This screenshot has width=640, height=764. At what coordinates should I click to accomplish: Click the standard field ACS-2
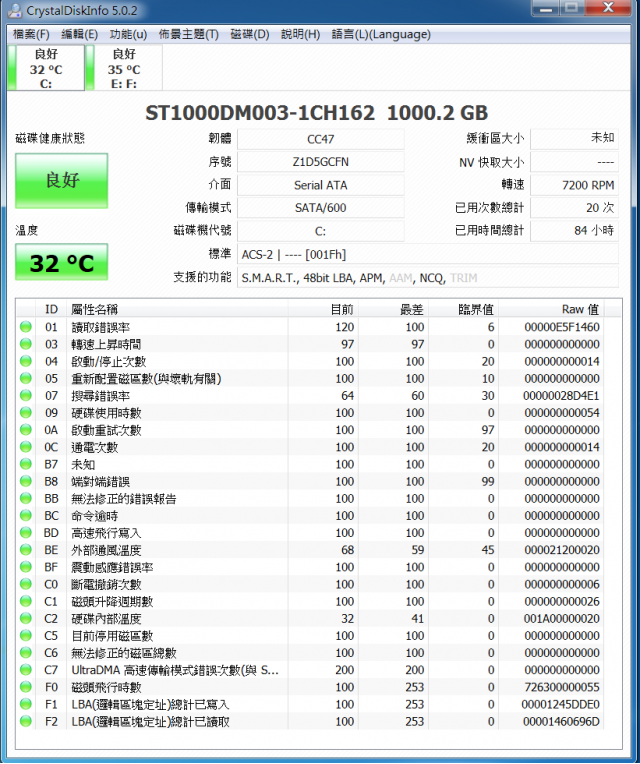pos(428,254)
